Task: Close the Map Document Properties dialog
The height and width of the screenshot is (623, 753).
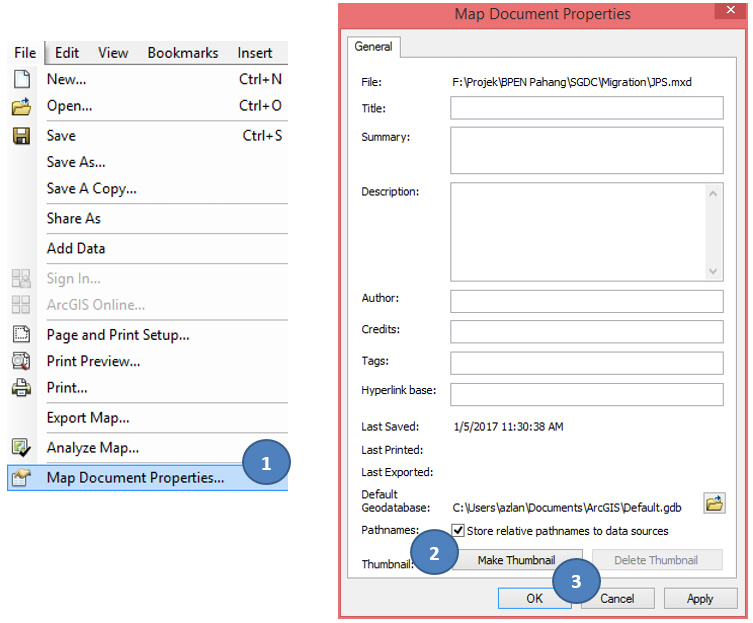Action: tap(730, 11)
